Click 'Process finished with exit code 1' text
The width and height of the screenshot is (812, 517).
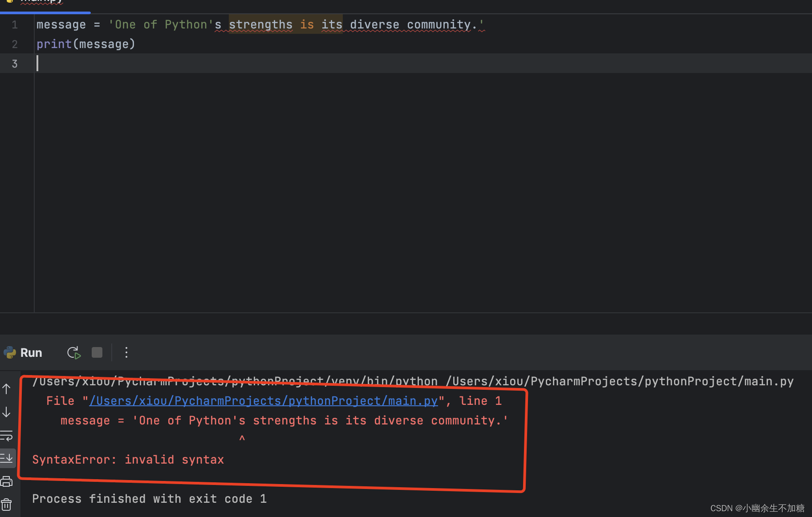150,499
